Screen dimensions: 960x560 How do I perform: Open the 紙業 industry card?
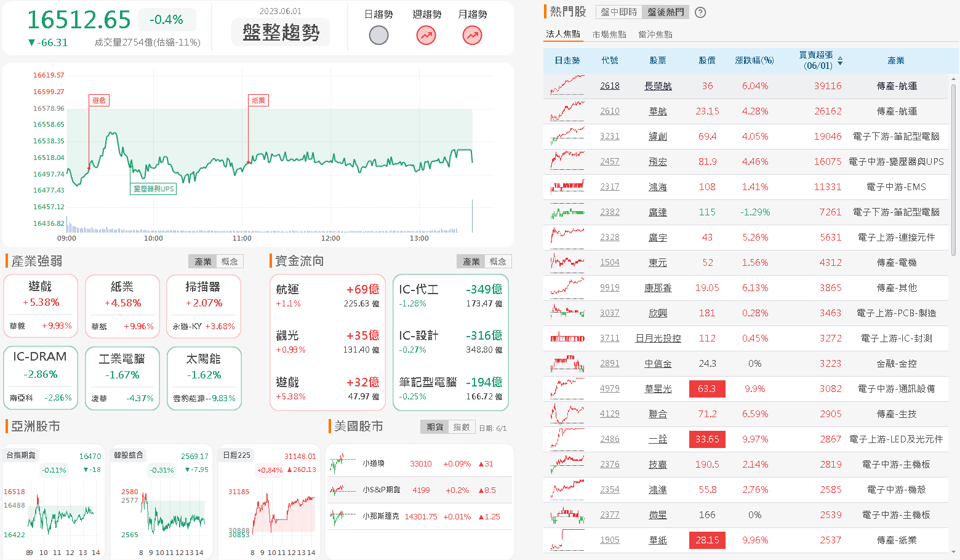pos(122,306)
